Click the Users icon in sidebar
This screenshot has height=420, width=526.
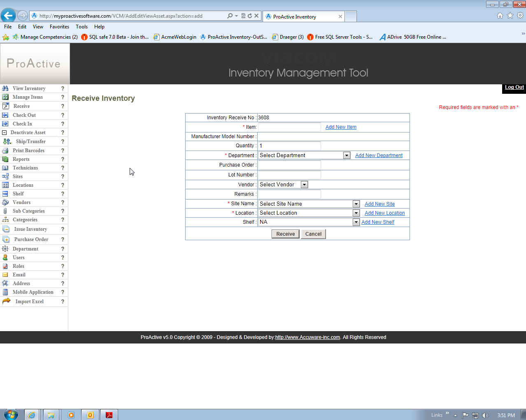click(x=5, y=258)
